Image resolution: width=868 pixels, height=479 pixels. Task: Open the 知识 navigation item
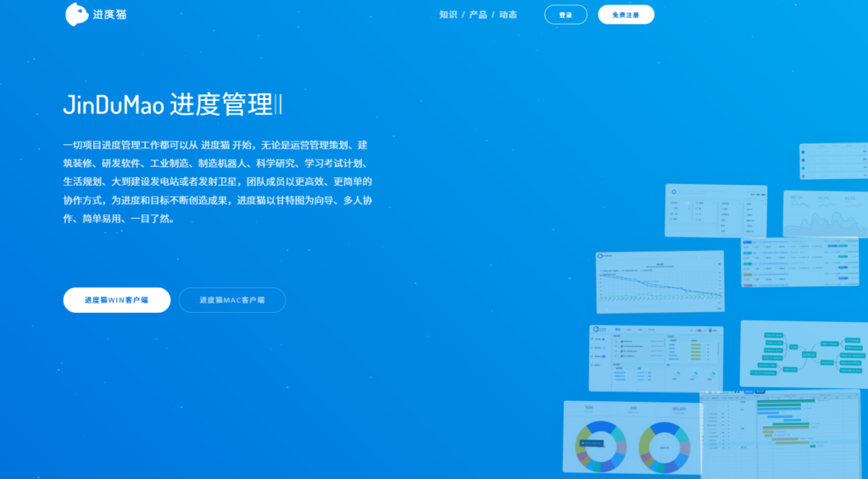click(448, 15)
